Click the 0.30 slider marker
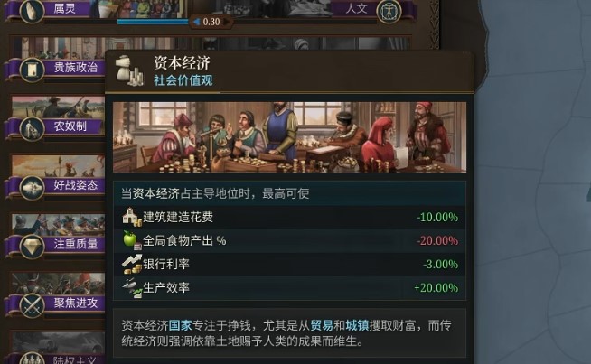 click(x=211, y=22)
